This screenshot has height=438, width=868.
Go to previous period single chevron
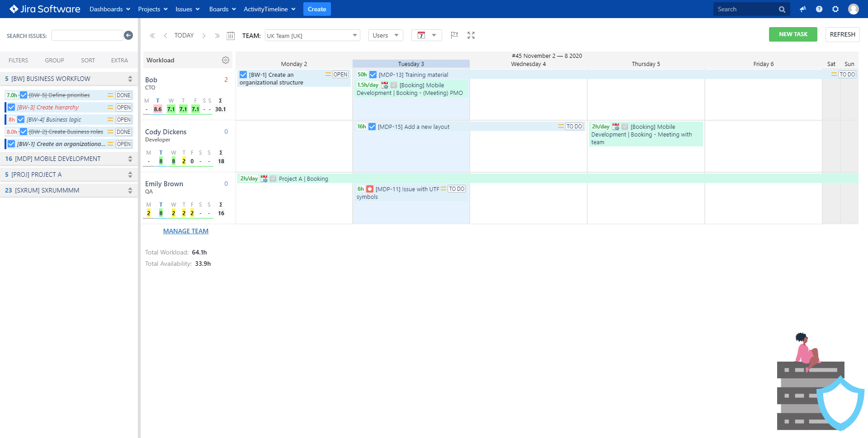pyautogui.click(x=165, y=36)
